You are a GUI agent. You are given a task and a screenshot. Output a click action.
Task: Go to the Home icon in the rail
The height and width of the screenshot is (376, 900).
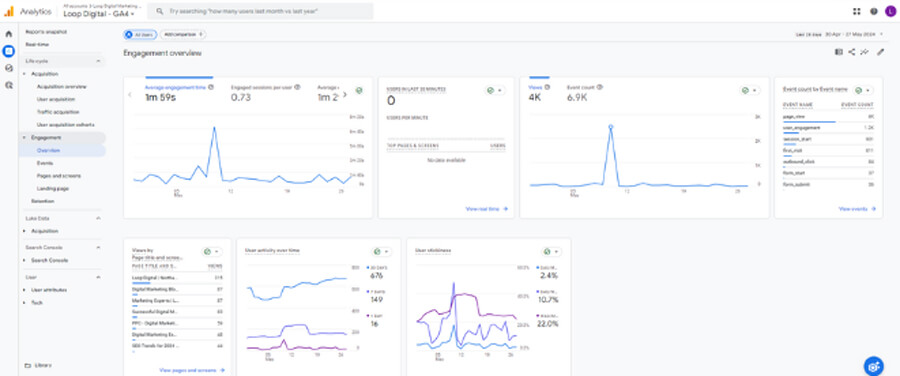9,34
